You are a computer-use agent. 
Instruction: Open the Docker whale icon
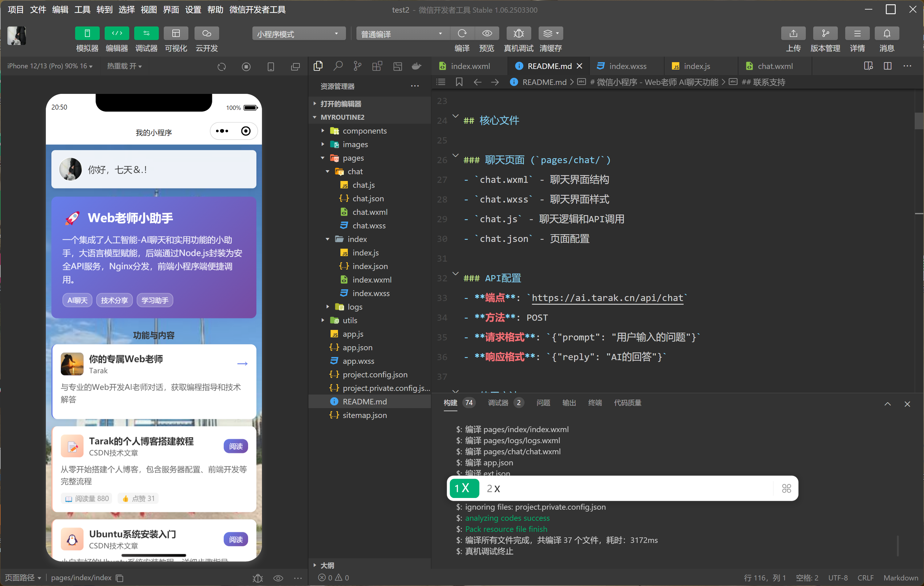pyautogui.click(x=416, y=66)
